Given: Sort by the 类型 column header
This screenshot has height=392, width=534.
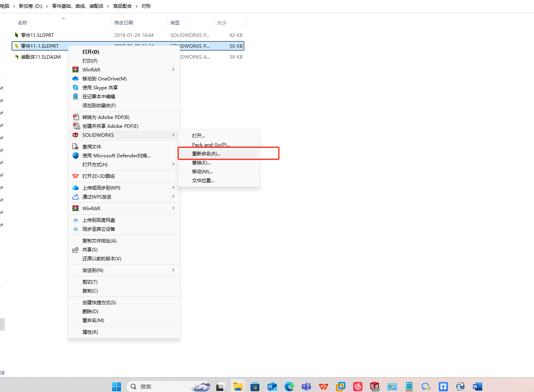Looking at the screenshot, I should click(x=175, y=23).
